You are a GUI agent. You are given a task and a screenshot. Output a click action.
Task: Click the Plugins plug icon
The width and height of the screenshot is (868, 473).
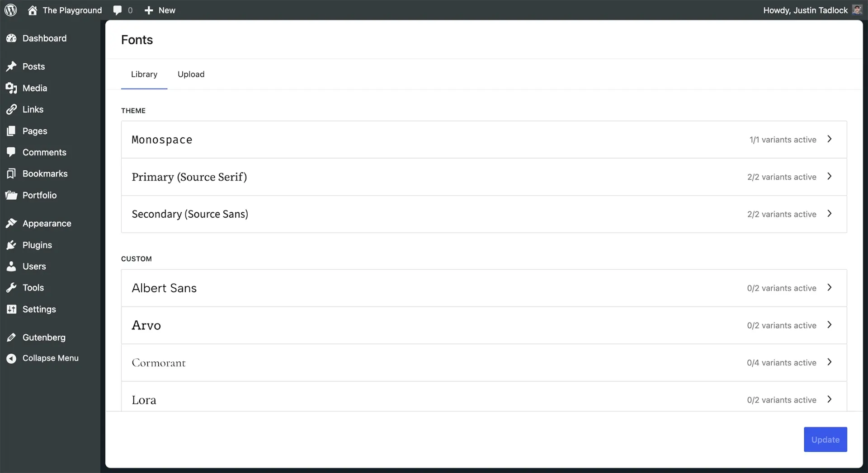[11, 245]
